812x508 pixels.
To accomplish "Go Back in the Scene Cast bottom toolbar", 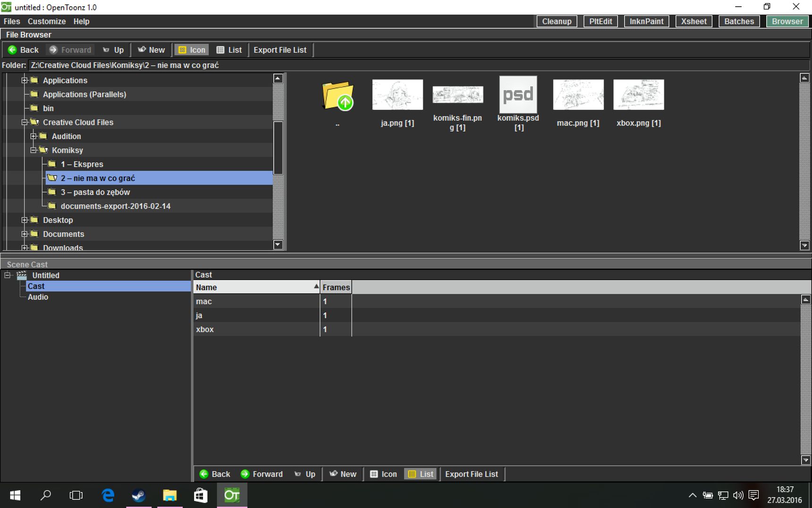I will (215, 474).
